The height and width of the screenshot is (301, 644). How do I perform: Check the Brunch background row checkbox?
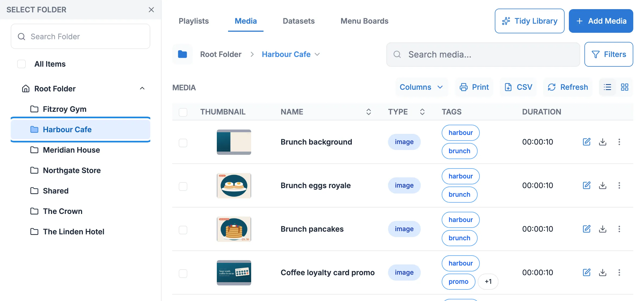coord(183,143)
